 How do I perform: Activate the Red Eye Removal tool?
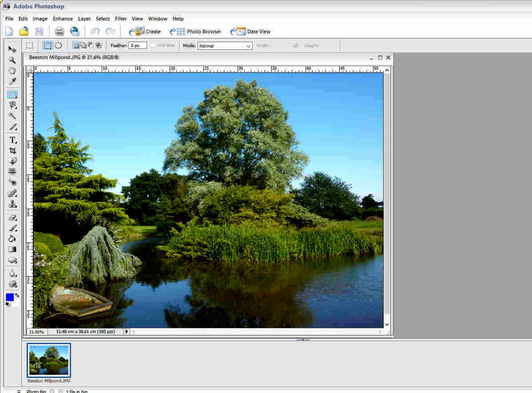click(12, 183)
